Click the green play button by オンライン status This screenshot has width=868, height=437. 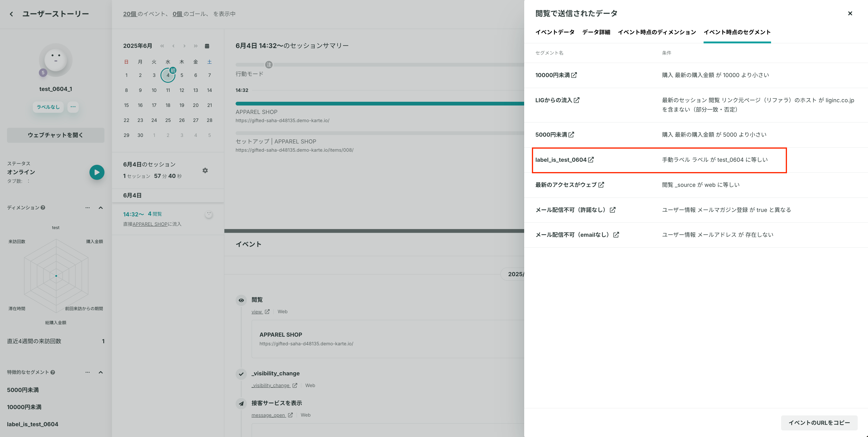point(97,172)
